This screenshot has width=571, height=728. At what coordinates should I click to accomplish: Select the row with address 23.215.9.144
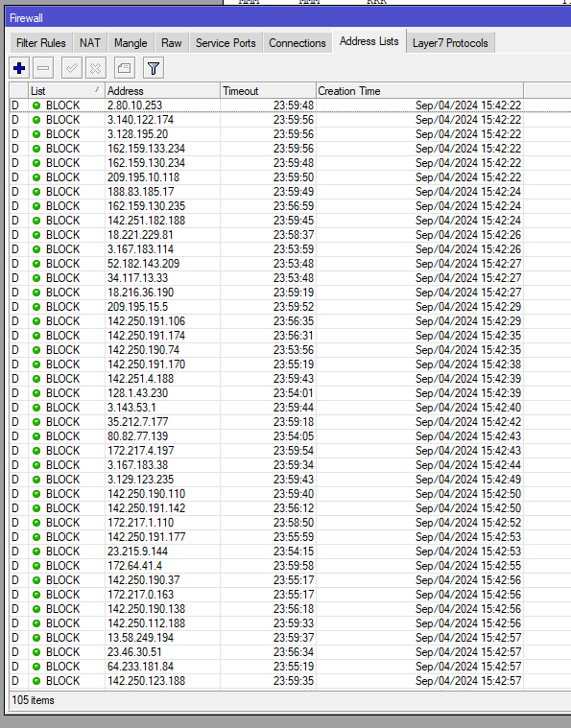pos(290,552)
